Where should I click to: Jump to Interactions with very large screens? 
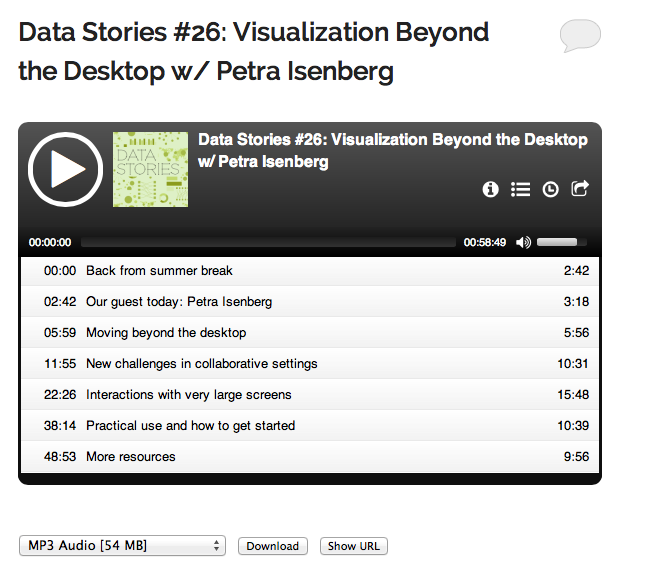coord(310,395)
